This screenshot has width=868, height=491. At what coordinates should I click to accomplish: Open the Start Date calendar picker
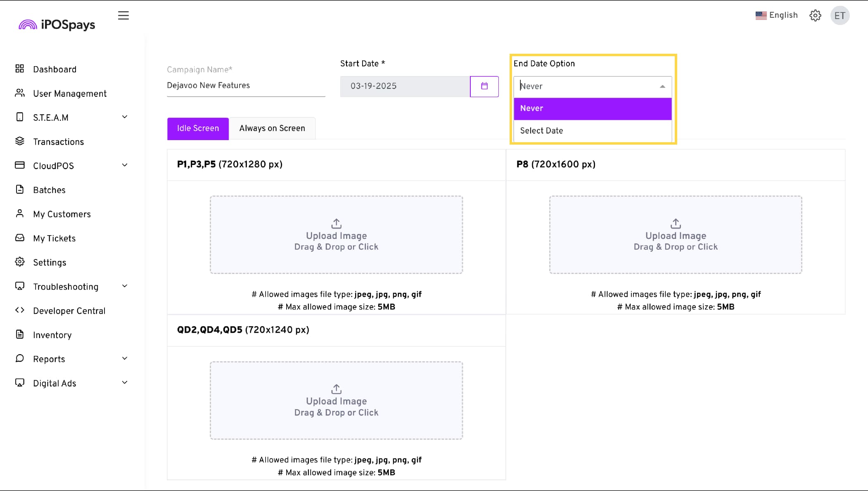(x=484, y=86)
